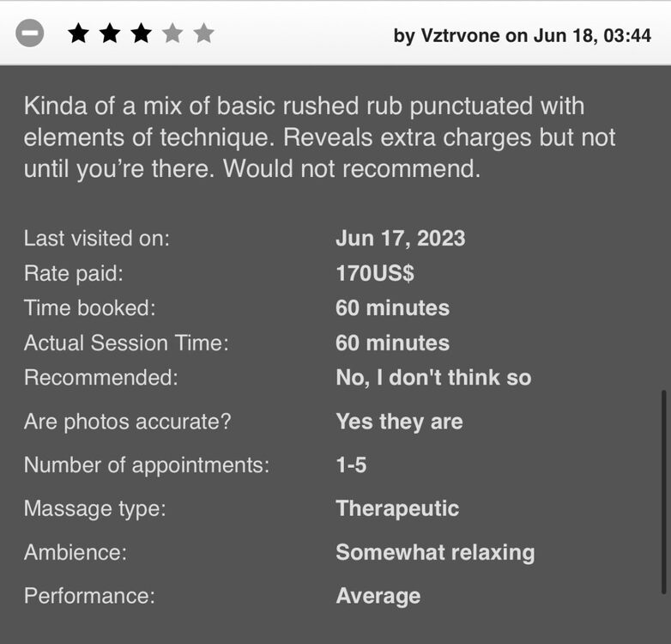Click the second black rating star

pos(109,34)
